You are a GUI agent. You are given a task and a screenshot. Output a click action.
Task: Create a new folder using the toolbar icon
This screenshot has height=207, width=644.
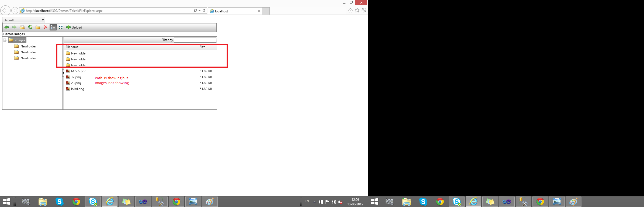(38, 27)
